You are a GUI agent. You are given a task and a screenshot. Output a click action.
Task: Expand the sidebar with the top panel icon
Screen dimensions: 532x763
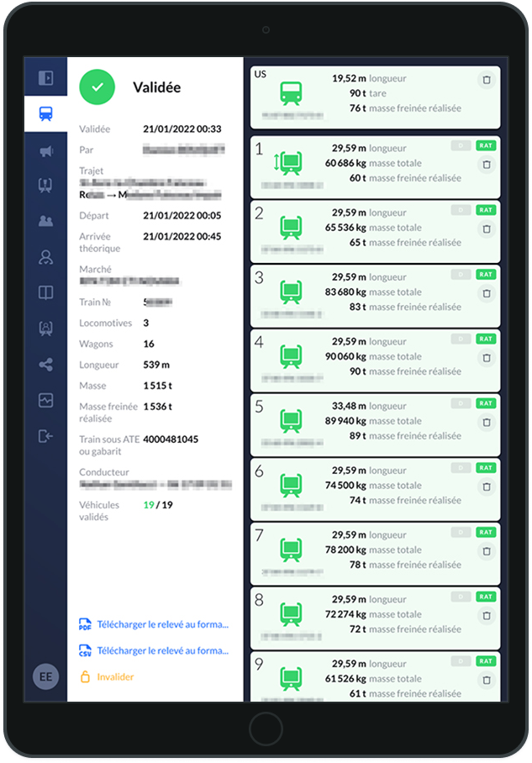pyautogui.click(x=45, y=78)
